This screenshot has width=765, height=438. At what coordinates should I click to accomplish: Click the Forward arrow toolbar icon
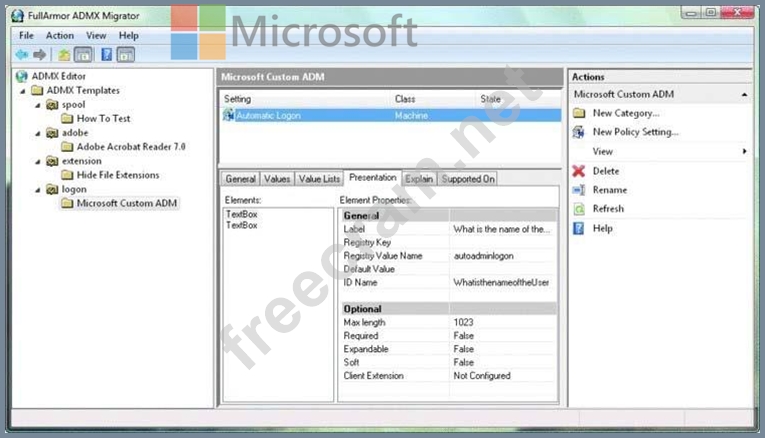coord(40,55)
